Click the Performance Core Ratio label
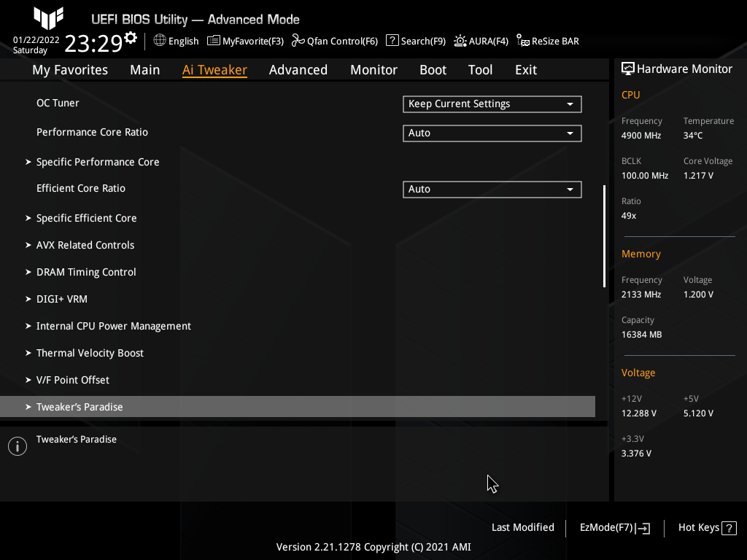Screen dimensions: 747x560 [92, 132]
